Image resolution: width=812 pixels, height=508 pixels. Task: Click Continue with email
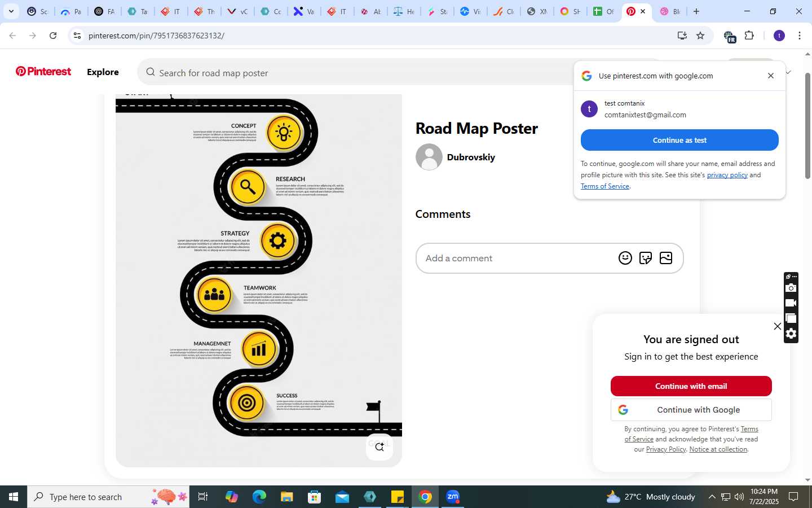(691, 386)
